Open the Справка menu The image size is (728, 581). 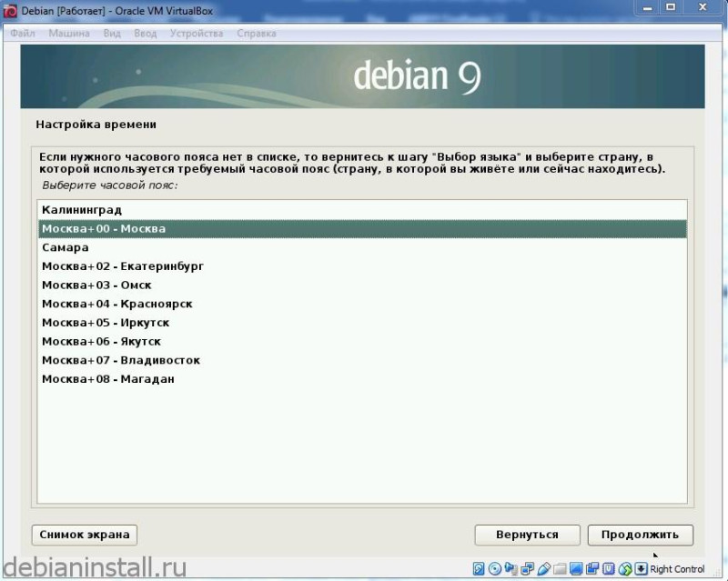point(257,34)
